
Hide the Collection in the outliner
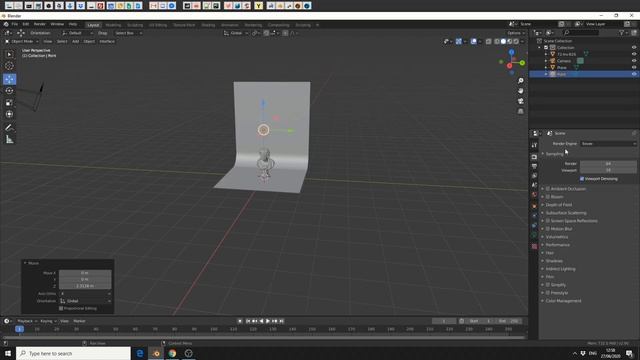point(634,47)
